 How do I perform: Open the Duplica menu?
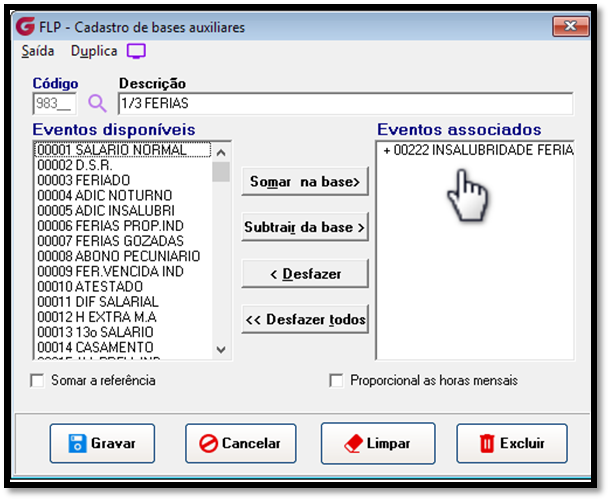[x=94, y=51]
